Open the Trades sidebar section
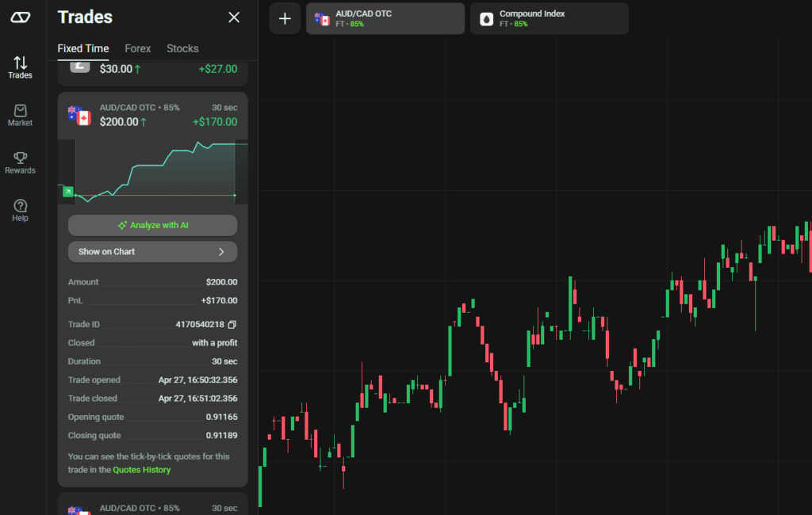Image resolution: width=812 pixels, height=515 pixels. coord(20,67)
